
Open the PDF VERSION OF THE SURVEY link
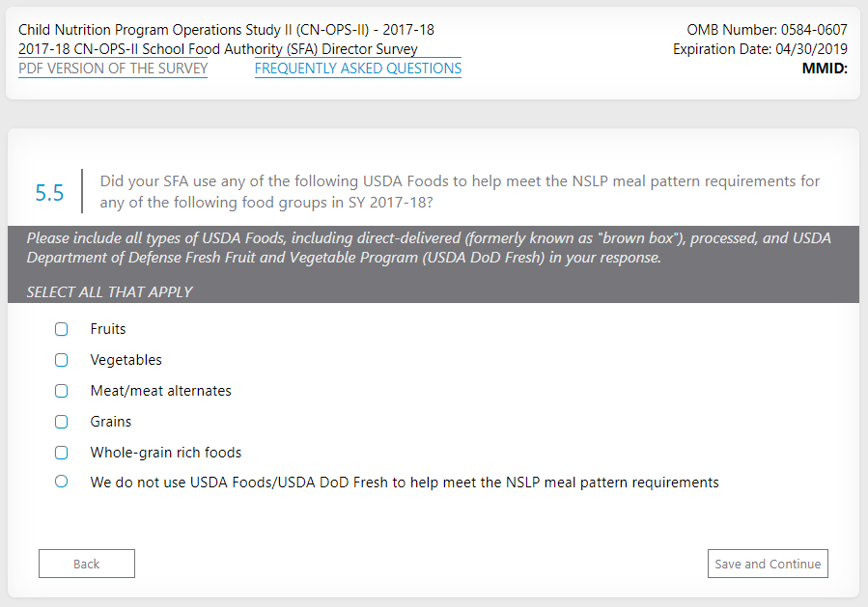113,69
